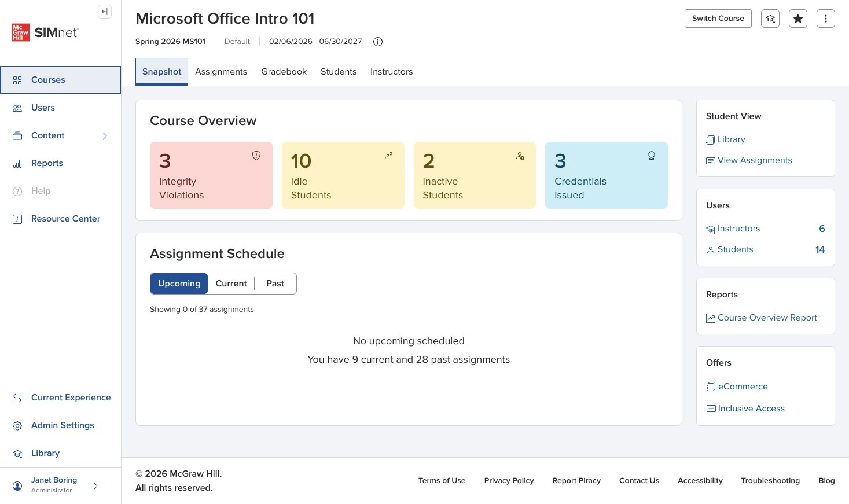849x504 pixels.
Task: Open the Terms of Use footer link
Action: tap(442, 481)
